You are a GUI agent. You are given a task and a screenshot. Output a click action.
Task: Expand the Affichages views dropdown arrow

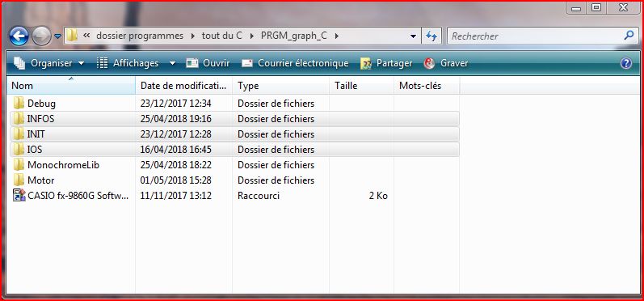[x=172, y=63]
